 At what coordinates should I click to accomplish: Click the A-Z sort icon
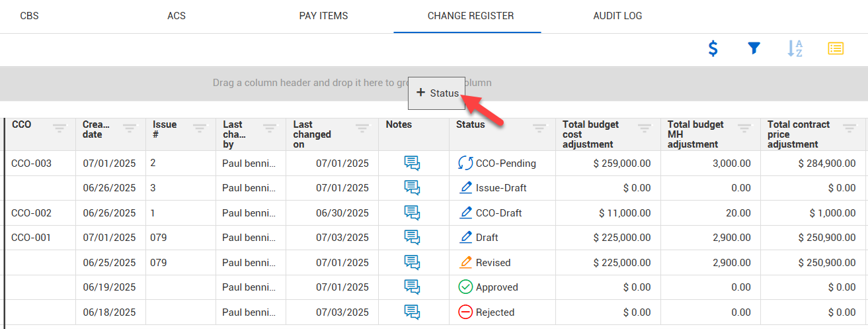pyautogui.click(x=795, y=48)
